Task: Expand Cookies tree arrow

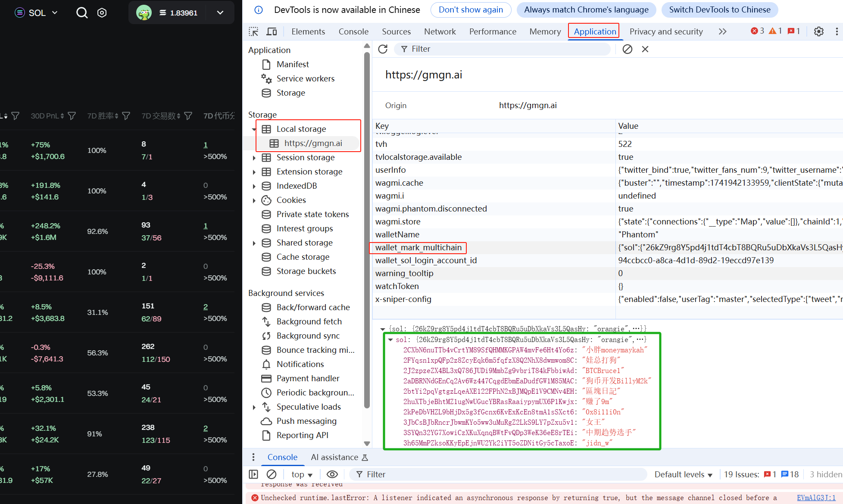Action: pyautogui.click(x=254, y=200)
